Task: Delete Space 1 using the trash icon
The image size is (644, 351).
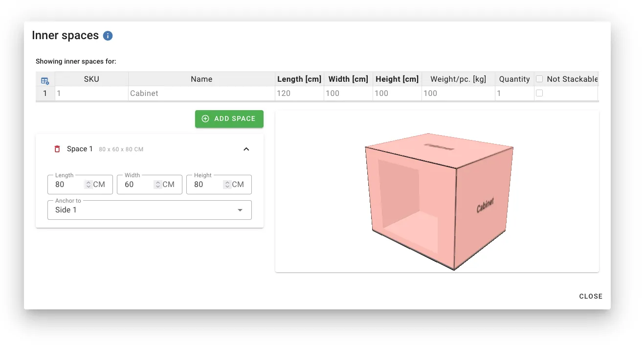Action: [x=57, y=149]
